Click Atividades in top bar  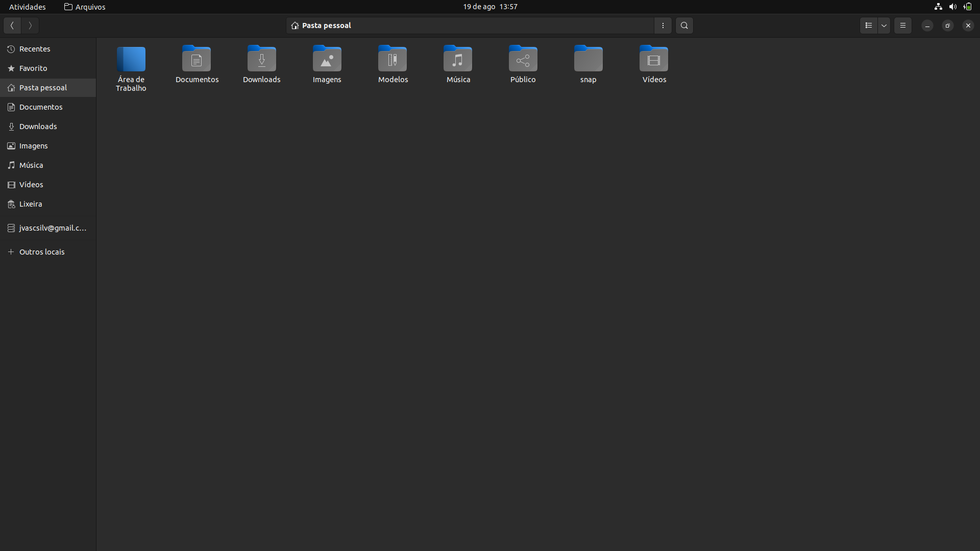pyautogui.click(x=27, y=7)
